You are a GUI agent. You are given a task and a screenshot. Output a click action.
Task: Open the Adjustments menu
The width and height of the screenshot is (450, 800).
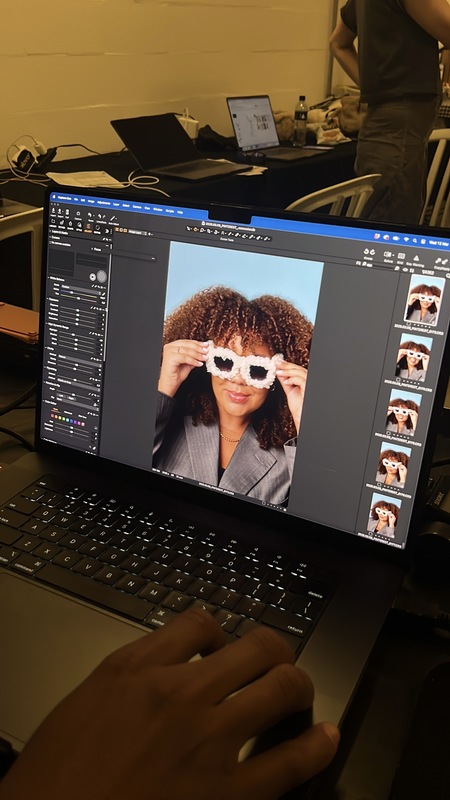click(104, 203)
